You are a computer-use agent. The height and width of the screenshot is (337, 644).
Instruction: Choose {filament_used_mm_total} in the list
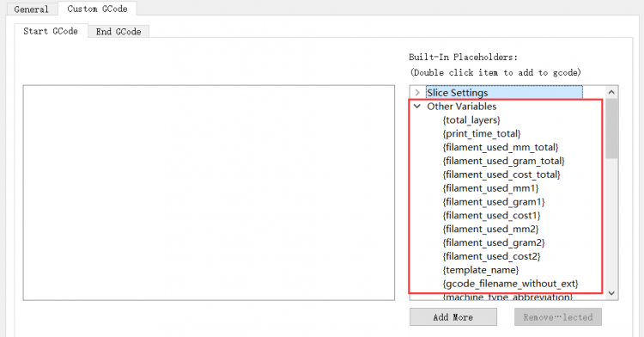click(x=501, y=147)
